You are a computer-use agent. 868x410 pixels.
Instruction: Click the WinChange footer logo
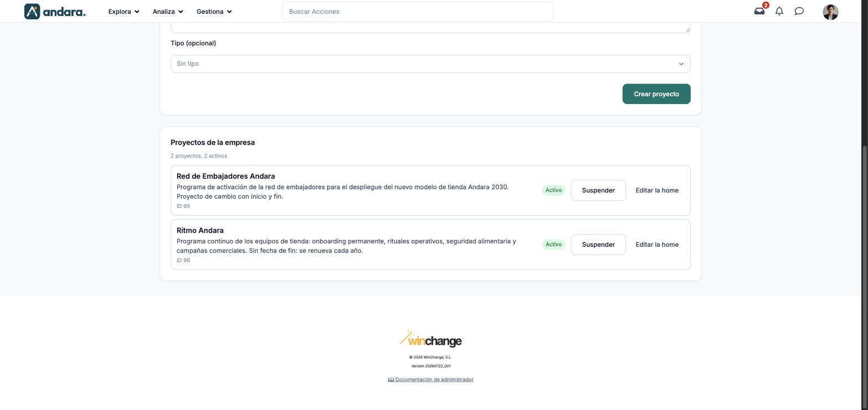pos(431,339)
